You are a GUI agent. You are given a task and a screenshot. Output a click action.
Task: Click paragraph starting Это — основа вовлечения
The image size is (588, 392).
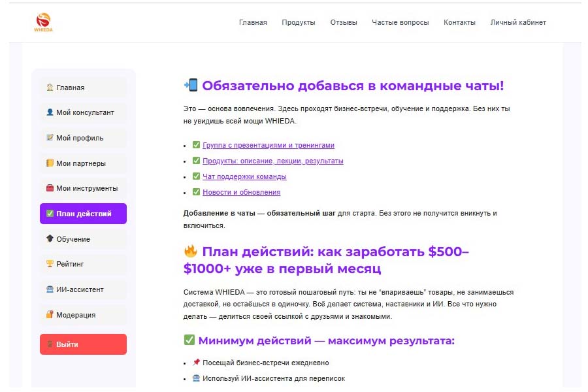coord(346,115)
